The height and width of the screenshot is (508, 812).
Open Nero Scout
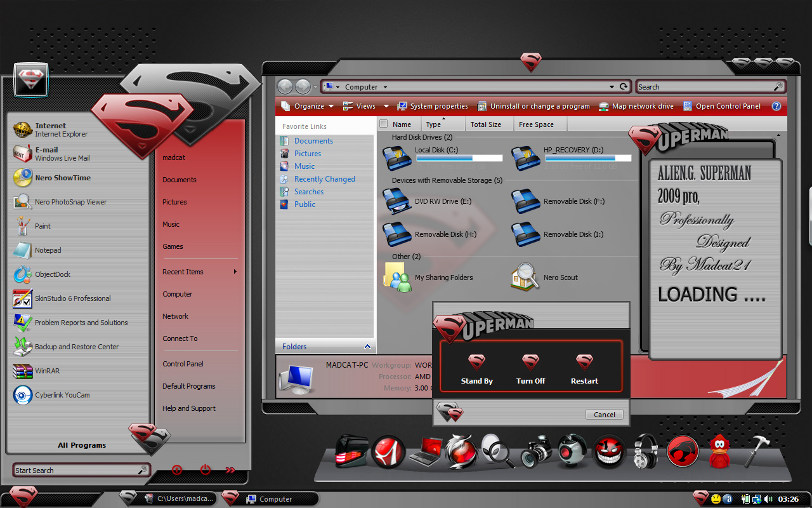point(545,277)
